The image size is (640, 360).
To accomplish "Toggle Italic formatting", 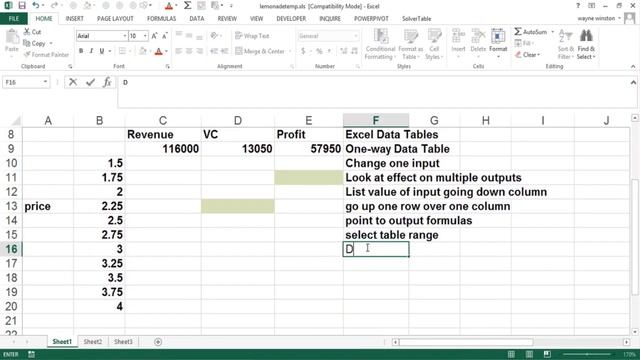I will pos(91,51).
